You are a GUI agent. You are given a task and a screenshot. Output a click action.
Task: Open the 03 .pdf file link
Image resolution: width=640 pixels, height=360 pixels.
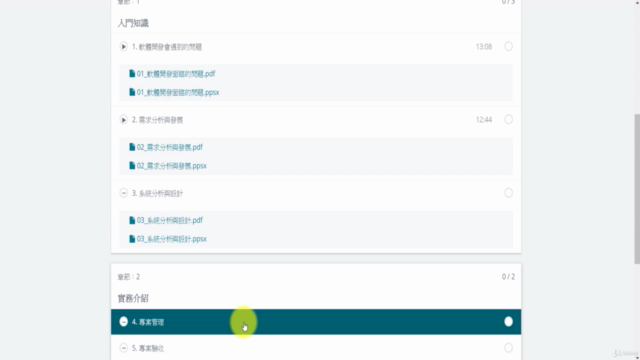pyautogui.click(x=169, y=220)
